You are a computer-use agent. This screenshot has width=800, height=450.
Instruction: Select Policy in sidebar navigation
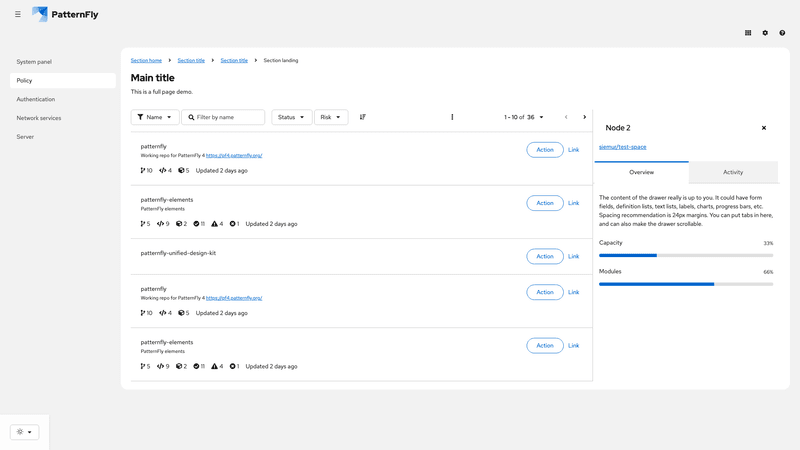click(x=63, y=81)
